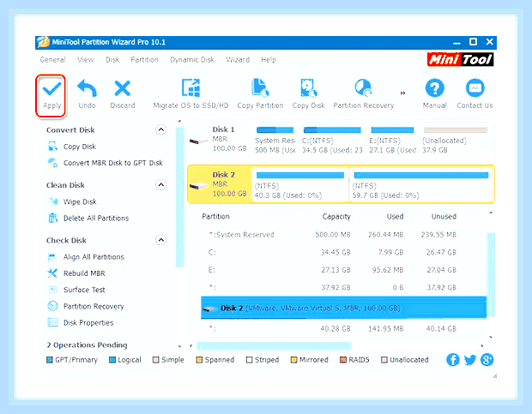Discard all pending changes
This screenshot has height=414, width=532.
(123, 94)
